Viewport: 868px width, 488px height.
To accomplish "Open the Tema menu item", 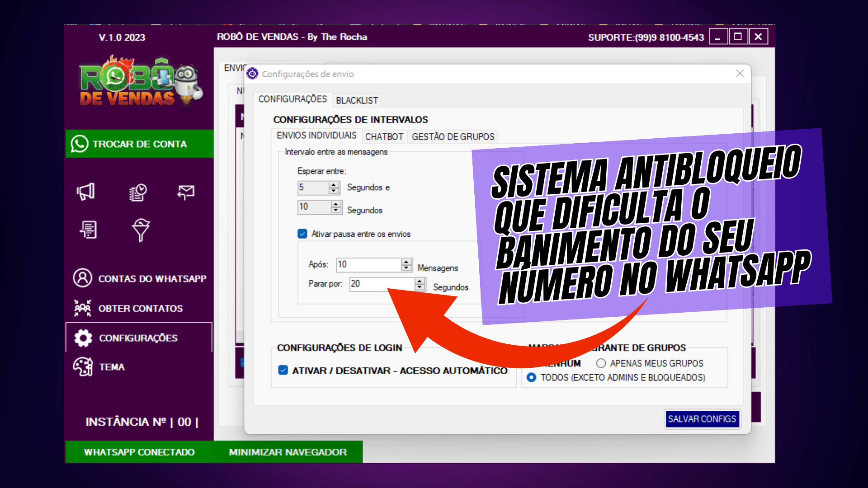I will [99, 367].
